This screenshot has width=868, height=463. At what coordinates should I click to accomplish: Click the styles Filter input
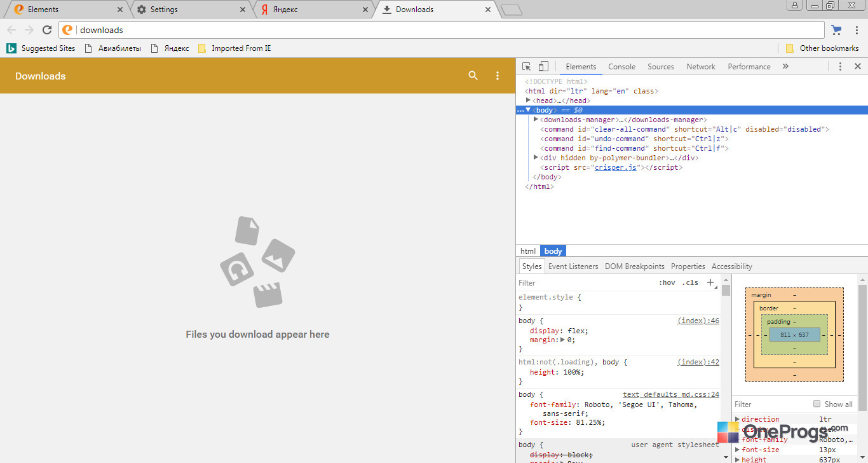coord(585,282)
